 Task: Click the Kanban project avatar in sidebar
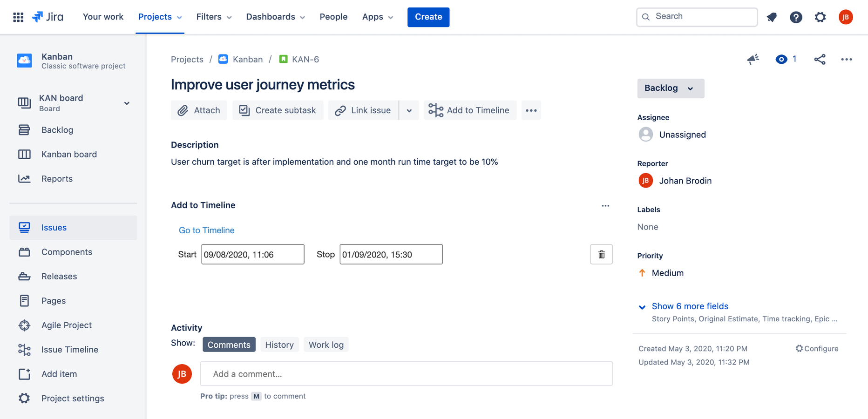point(24,61)
